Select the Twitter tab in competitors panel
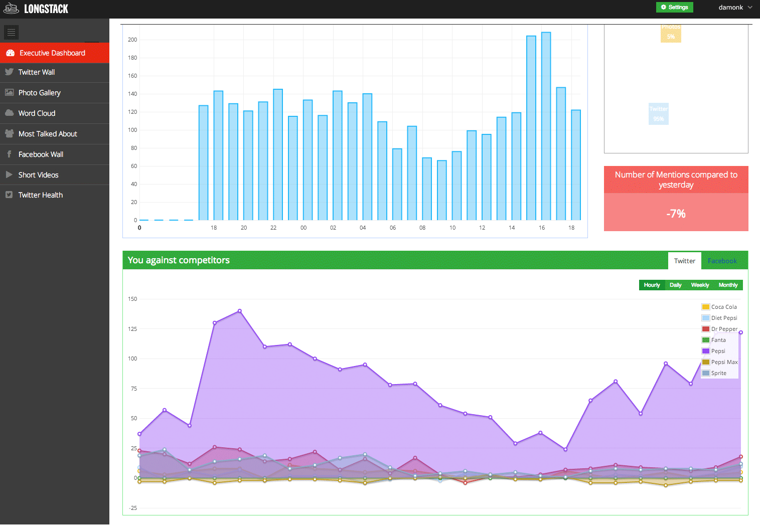This screenshot has width=760, height=532. pyautogui.click(x=684, y=261)
